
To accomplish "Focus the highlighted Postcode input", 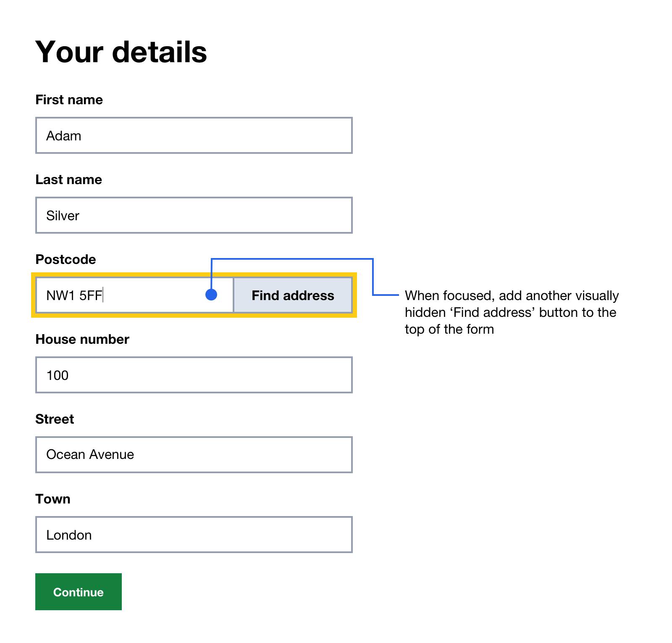I will point(126,295).
